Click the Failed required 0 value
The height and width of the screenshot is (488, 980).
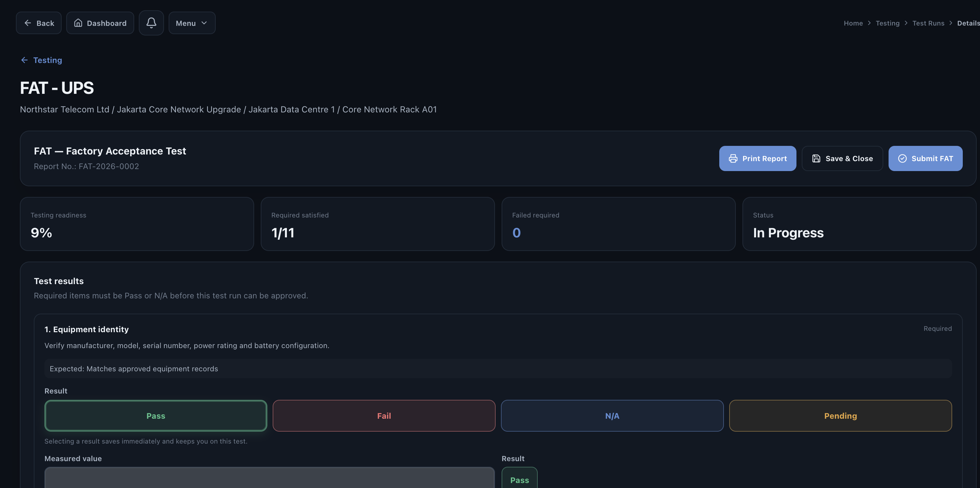pos(516,233)
